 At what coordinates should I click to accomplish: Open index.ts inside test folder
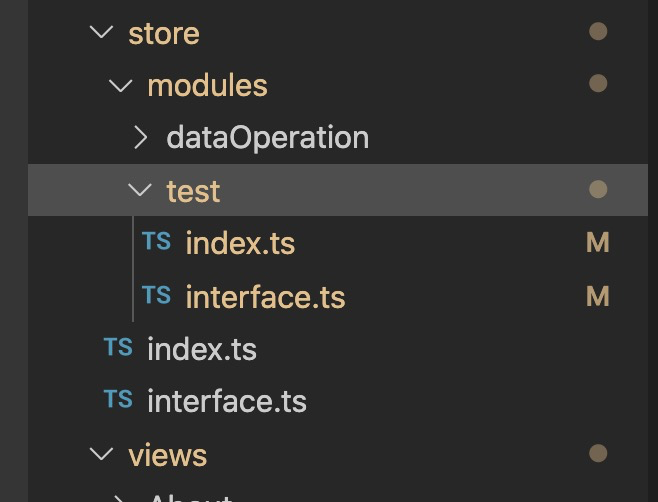240,243
